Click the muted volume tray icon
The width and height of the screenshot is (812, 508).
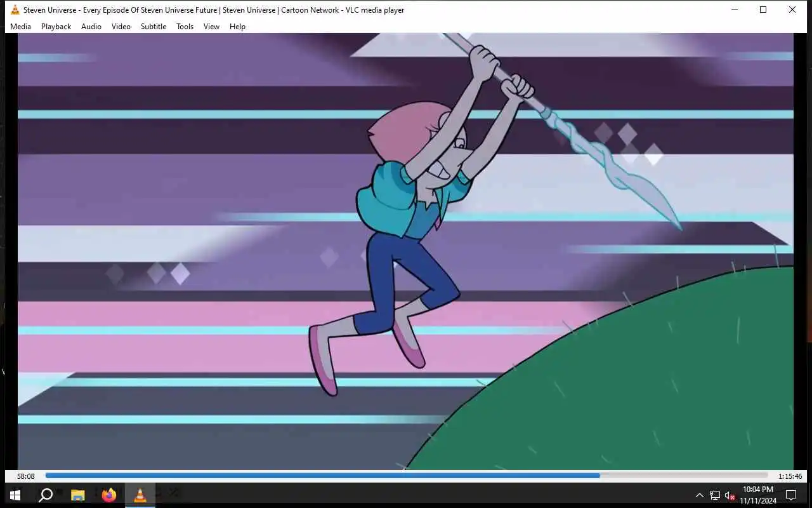(730, 495)
